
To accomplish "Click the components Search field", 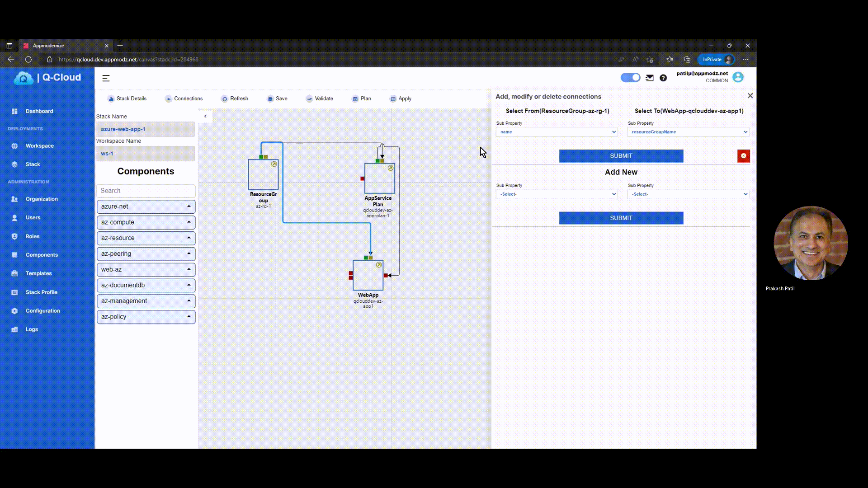I will pos(146,191).
